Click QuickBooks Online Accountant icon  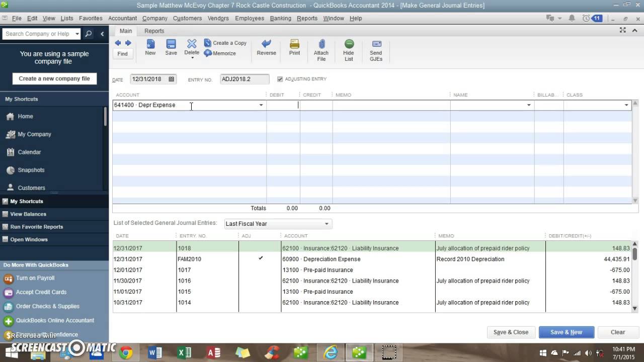8,320
